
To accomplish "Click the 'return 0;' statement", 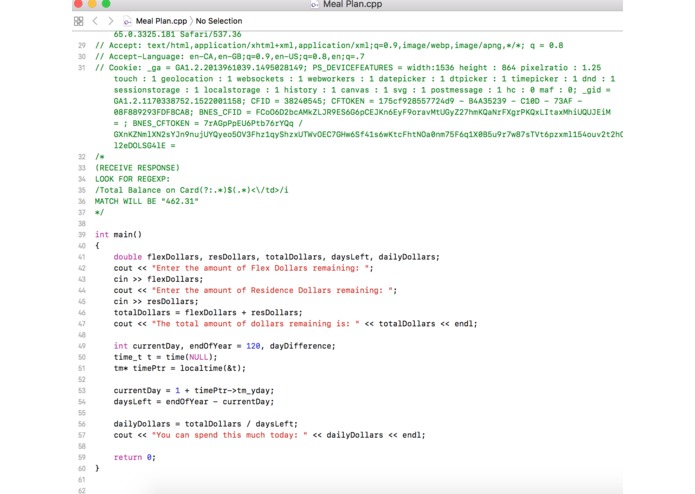I will (x=135, y=457).
